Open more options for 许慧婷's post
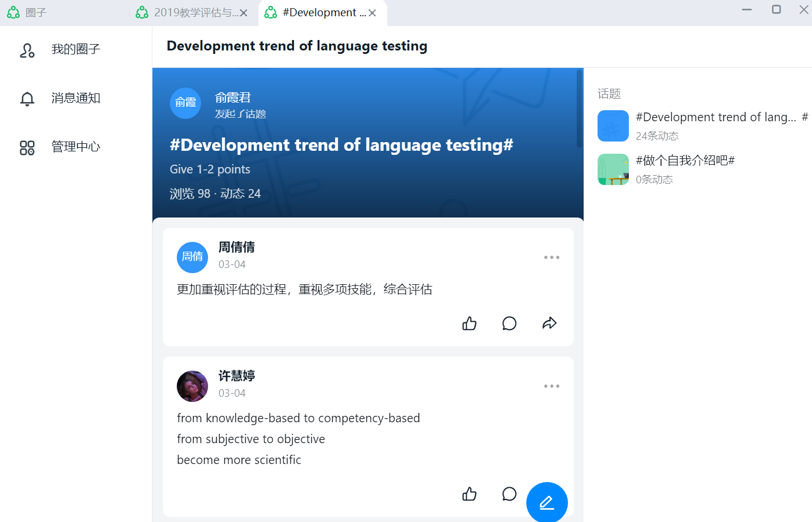This screenshot has height=522, width=812. point(551,386)
